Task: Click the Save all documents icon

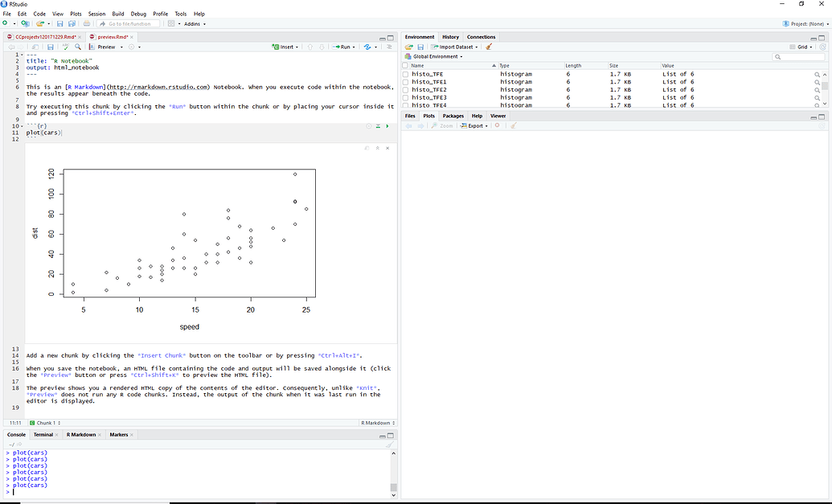Action: (72, 24)
